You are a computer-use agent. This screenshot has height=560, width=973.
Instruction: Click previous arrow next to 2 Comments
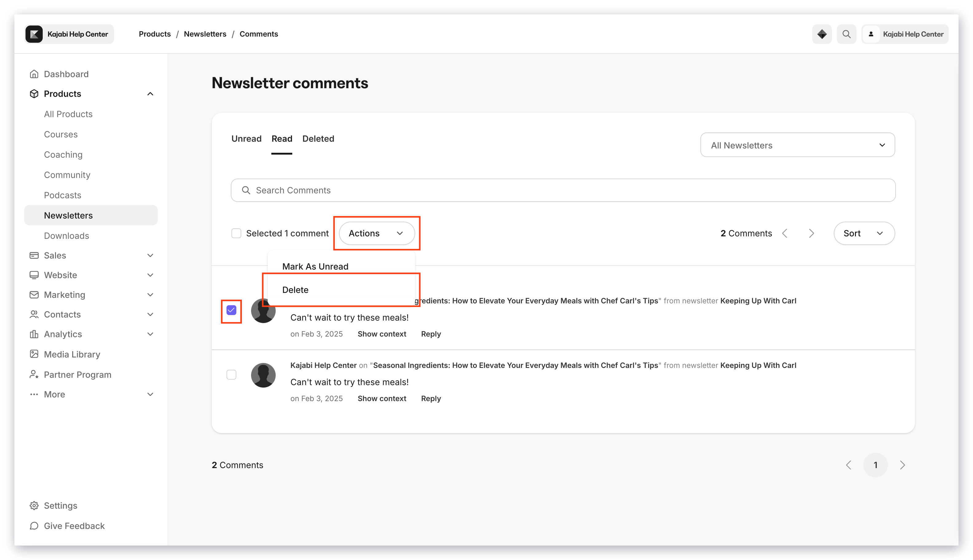(x=785, y=233)
